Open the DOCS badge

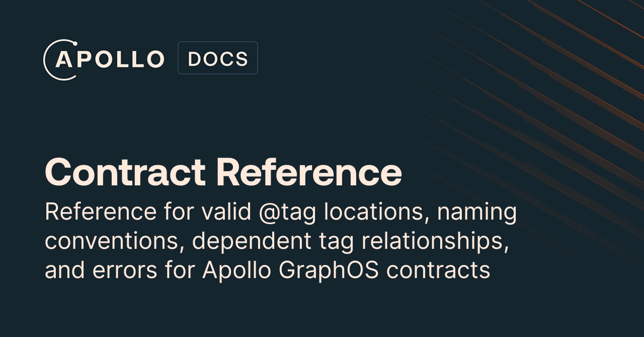pyautogui.click(x=218, y=58)
